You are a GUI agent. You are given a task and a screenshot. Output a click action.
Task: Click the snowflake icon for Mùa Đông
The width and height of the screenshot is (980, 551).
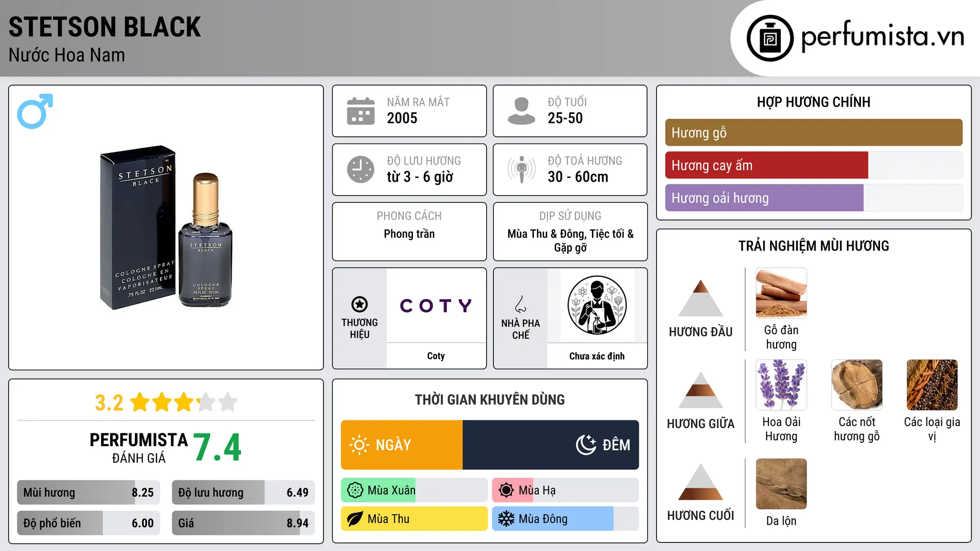click(506, 519)
